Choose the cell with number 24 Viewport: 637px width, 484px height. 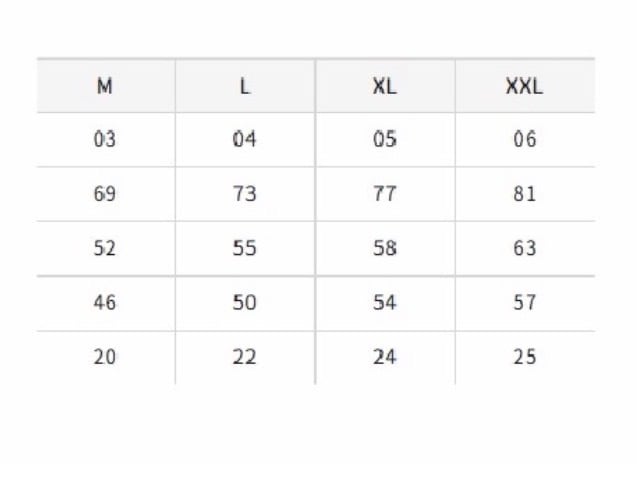tap(385, 358)
